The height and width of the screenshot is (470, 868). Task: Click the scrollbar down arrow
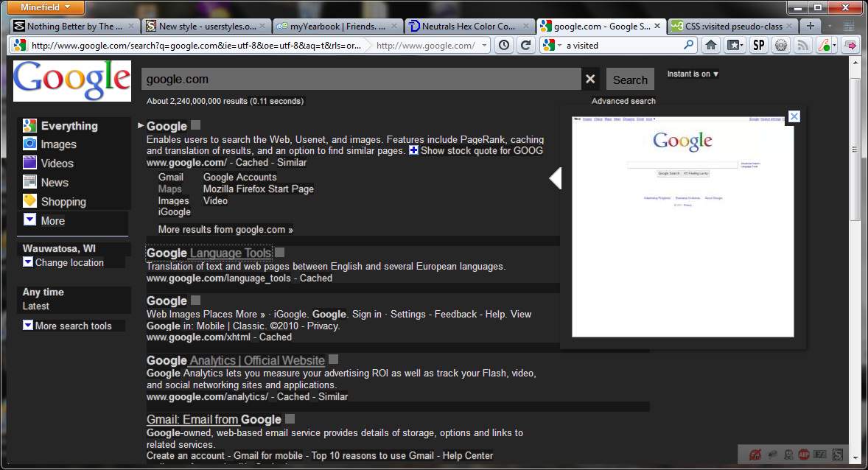[x=855, y=459]
